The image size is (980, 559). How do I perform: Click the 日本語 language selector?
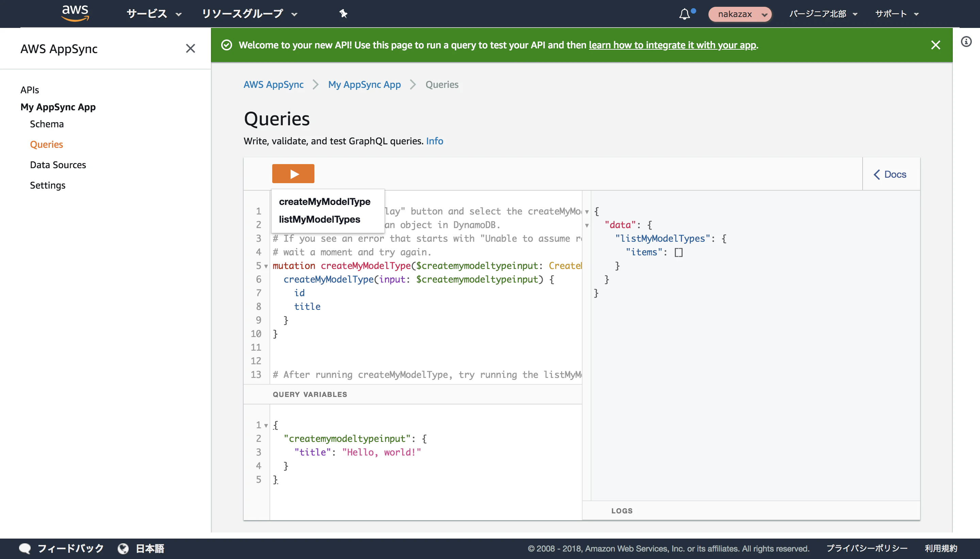pyautogui.click(x=150, y=549)
